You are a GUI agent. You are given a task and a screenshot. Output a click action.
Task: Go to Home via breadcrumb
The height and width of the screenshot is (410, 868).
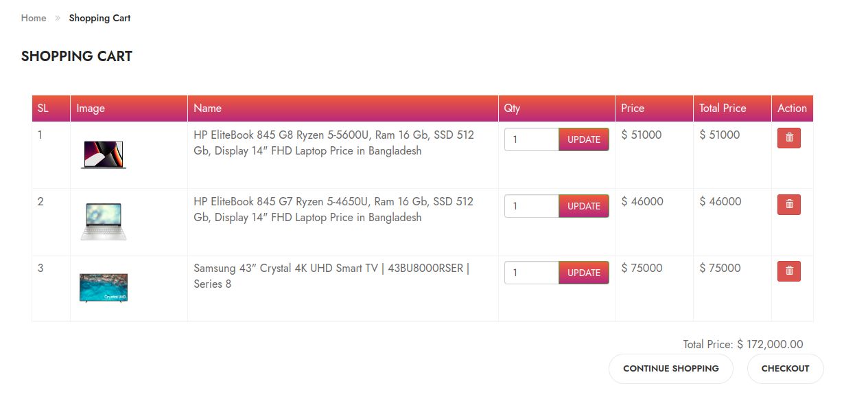coord(34,19)
